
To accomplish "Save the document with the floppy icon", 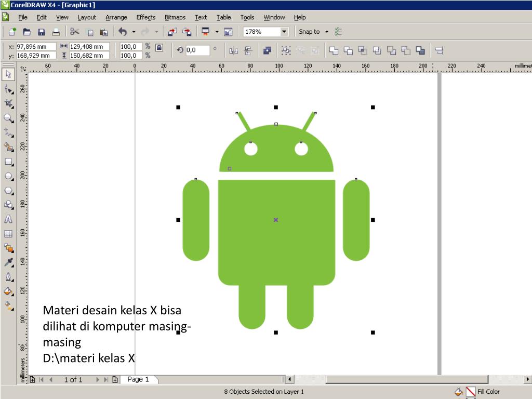I will (42, 32).
